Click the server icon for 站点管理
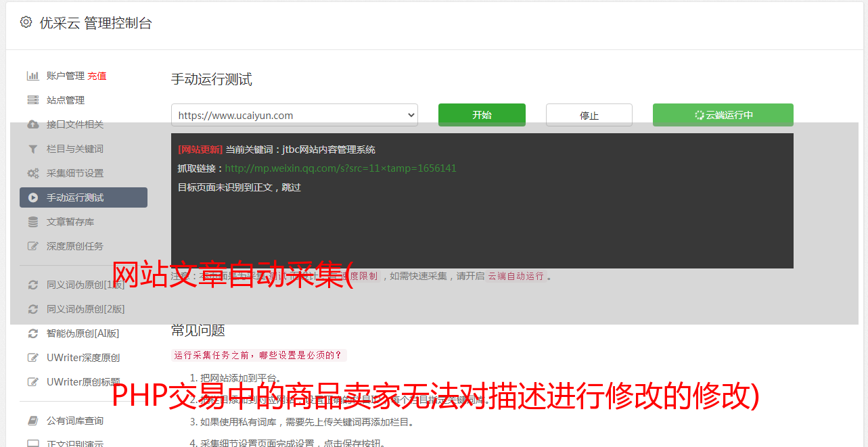 [x=32, y=100]
